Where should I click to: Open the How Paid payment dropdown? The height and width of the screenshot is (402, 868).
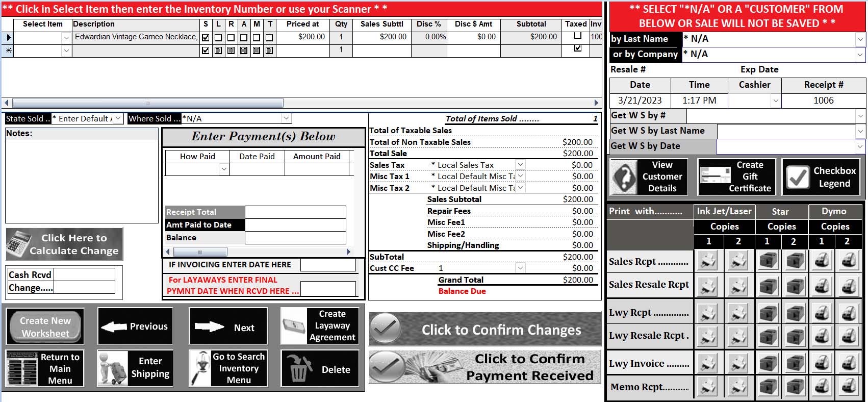point(224,169)
